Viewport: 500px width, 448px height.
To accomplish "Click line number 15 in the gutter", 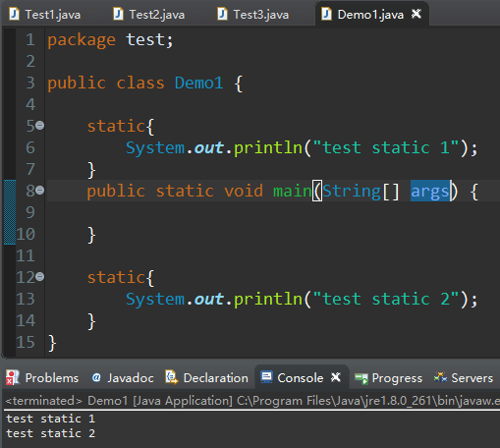I will tap(26, 342).
